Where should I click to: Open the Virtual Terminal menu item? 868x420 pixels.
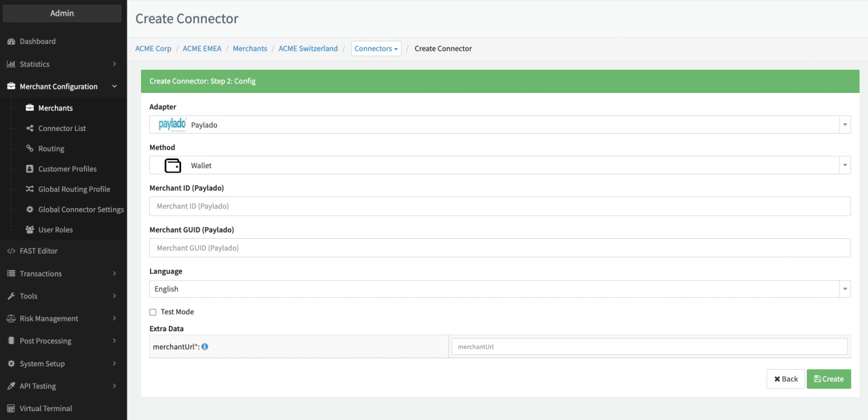pos(45,408)
